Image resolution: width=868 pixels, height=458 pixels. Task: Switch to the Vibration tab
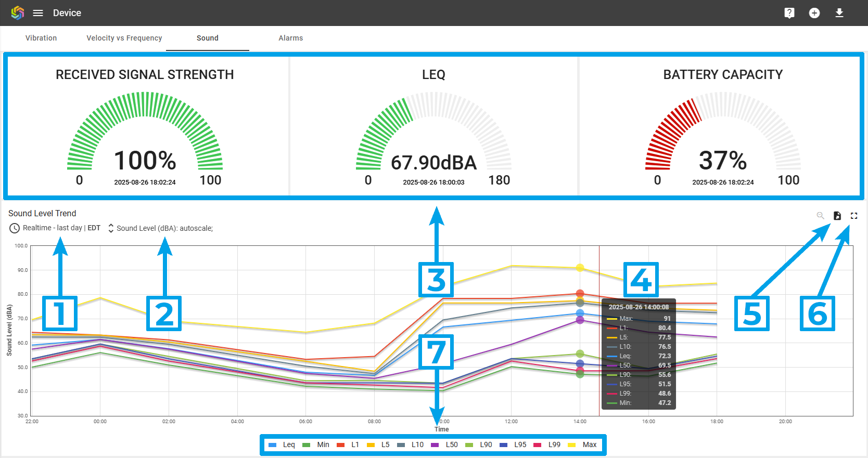tap(41, 38)
